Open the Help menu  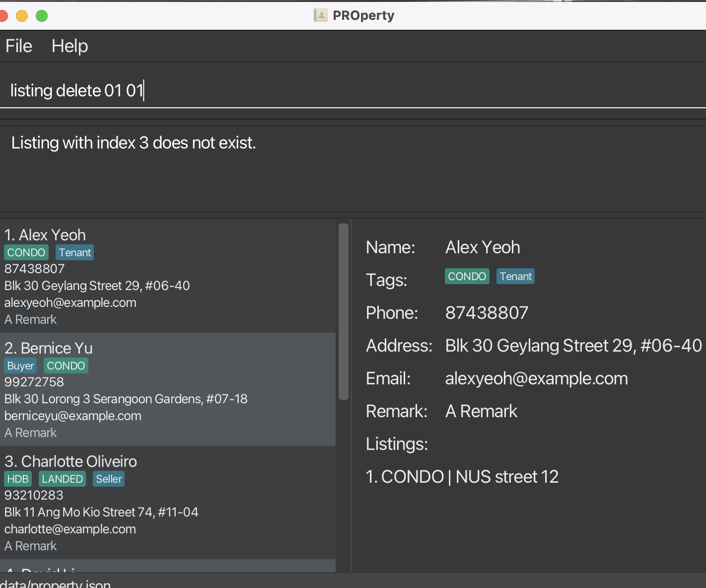[x=70, y=46]
